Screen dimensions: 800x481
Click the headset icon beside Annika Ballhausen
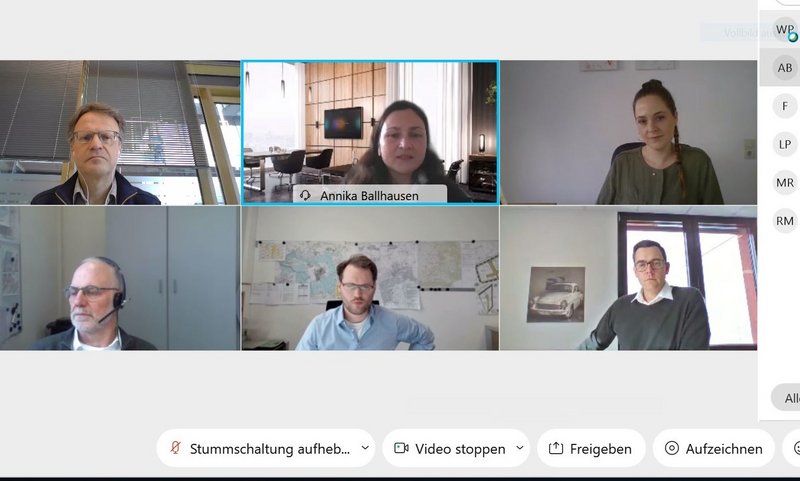tap(305, 195)
